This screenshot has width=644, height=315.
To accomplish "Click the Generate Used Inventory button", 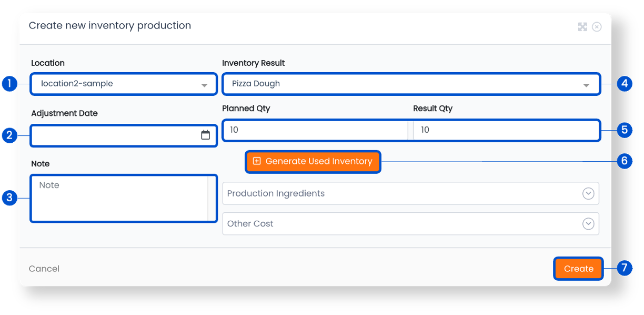I will point(313,162).
